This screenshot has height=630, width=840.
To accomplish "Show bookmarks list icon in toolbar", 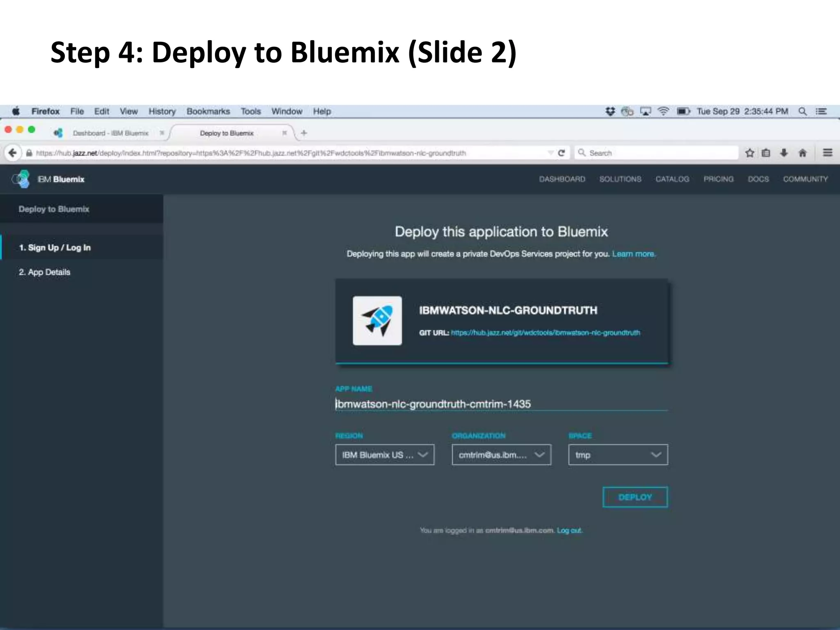I will [766, 153].
